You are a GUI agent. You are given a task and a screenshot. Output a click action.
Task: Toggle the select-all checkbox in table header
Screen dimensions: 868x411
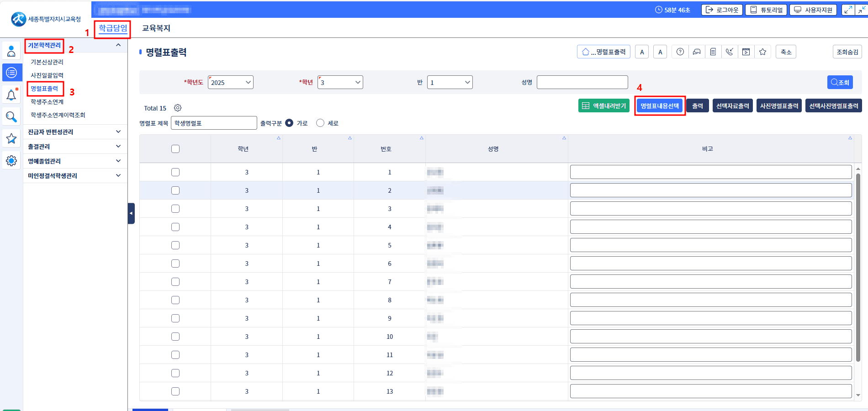click(175, 149)
